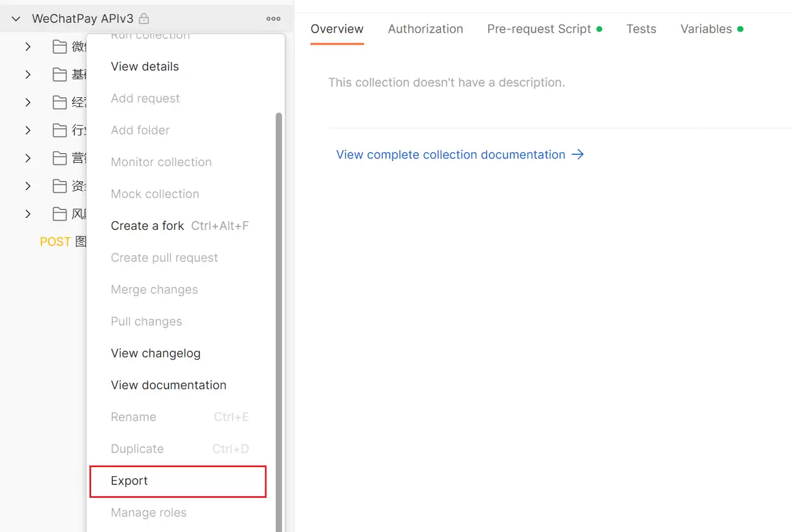Open the POST request in the collection
The width and height of the screenshot is (793, 532).
click(x=63, y=242)
